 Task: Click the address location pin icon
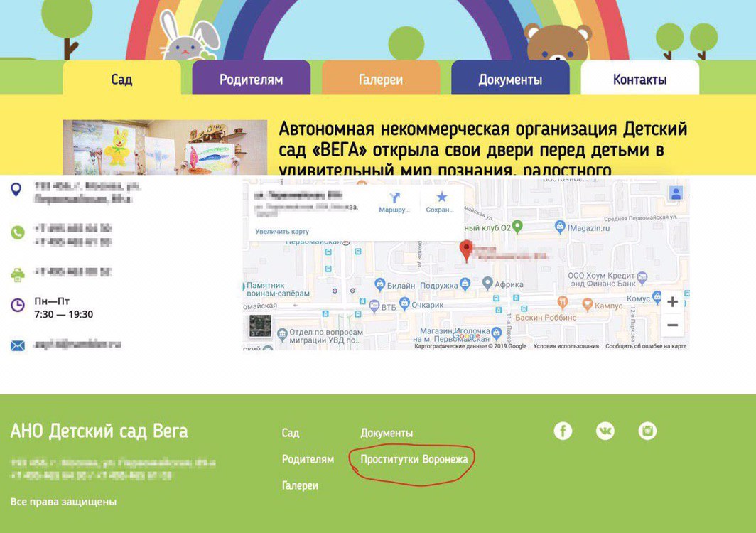point(16,190)
